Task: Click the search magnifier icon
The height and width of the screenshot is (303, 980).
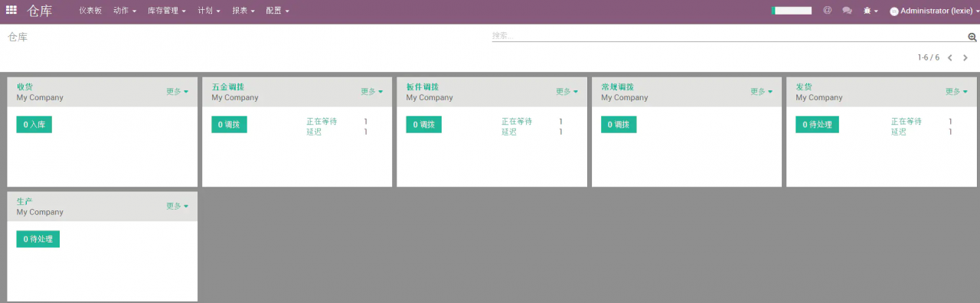Action: (972, 37)
